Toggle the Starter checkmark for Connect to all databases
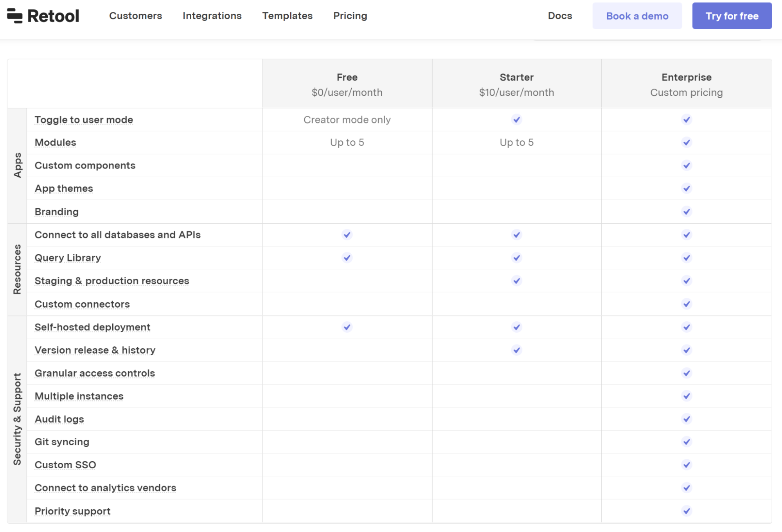 tap(516, 235)
